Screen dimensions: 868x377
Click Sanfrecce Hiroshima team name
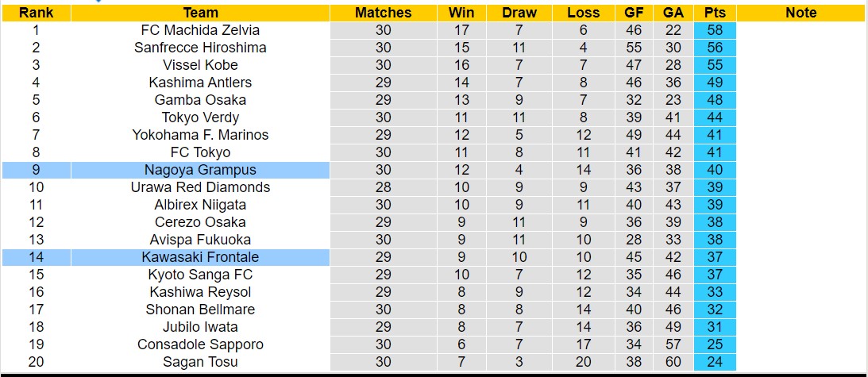point(200,48)
